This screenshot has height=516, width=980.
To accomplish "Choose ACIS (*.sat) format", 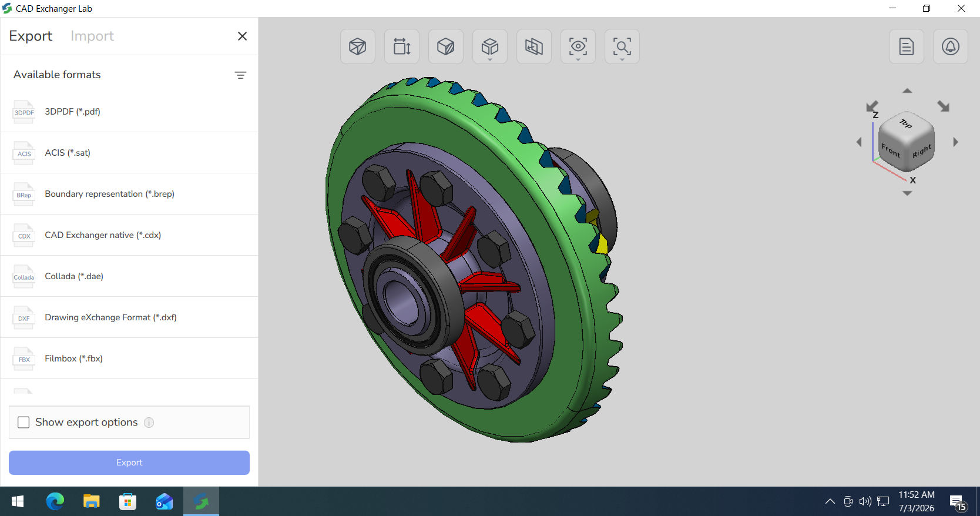I will [x=129, y=153].
